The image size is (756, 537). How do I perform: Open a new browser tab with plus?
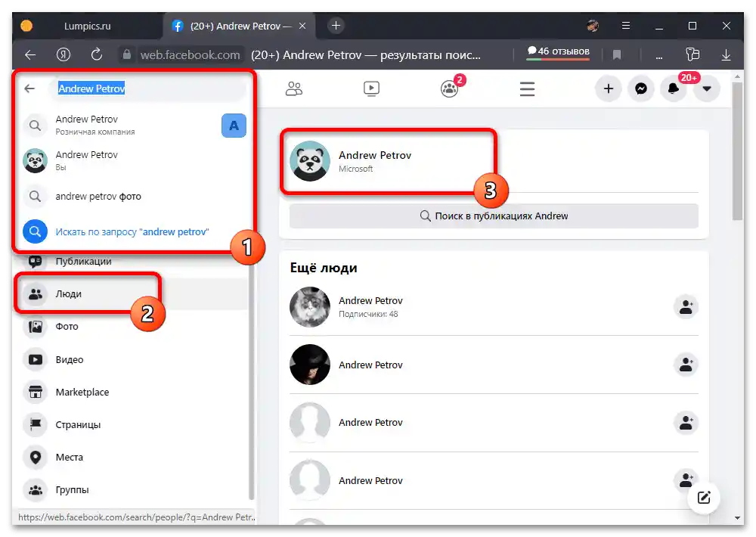pyautogui.click(x=336, y=26)
